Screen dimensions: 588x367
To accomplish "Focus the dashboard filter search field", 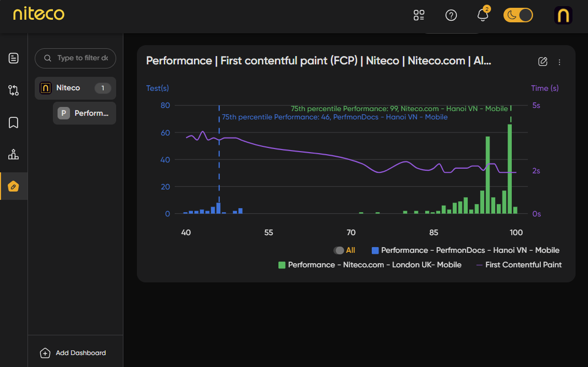I will coord(75,58).
